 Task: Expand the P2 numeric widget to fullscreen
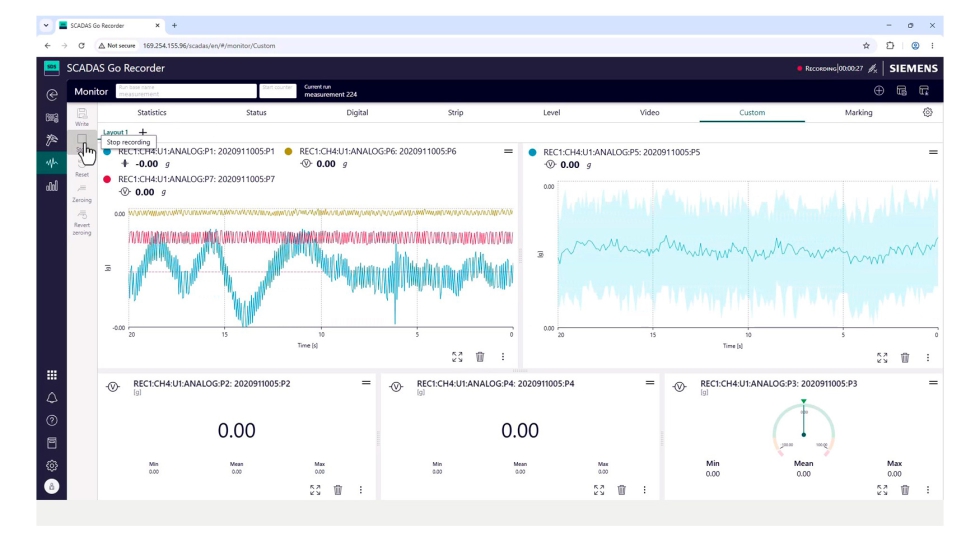[x=315, y=490]
